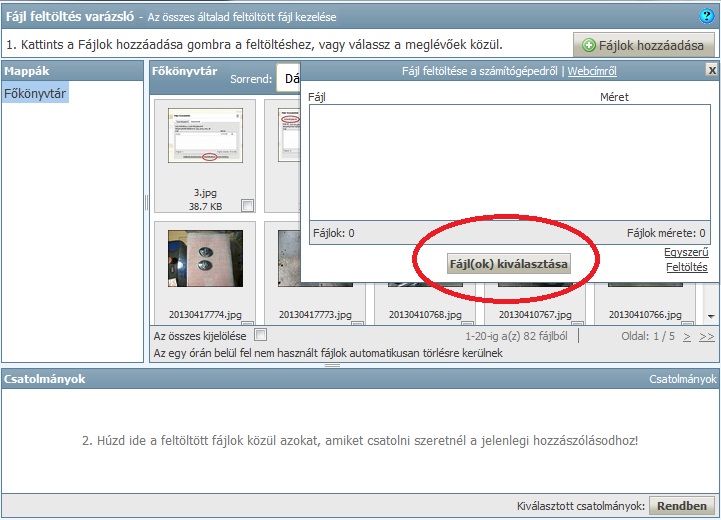The height and width of the screenshot is (520, 721).
Task: Go to the next page of files
Action: pyautogui.click(x=686, y=337)
